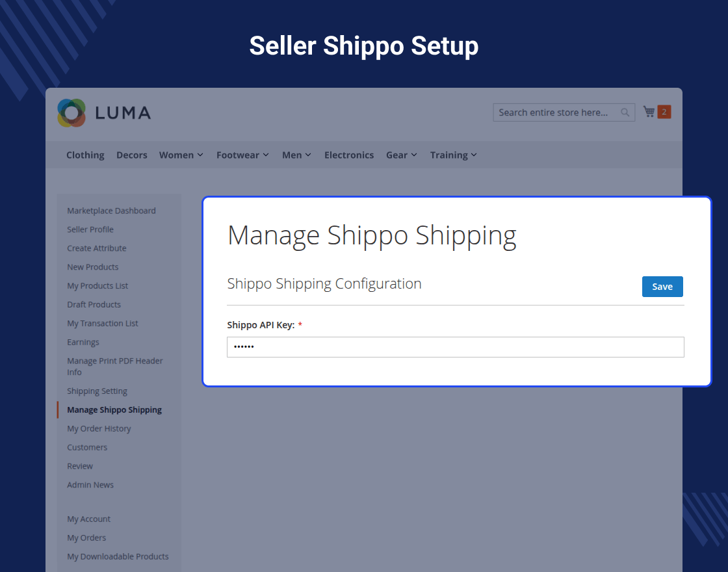
Task: Save the Shippo shipping configuration
Action: tap(662, 287)
